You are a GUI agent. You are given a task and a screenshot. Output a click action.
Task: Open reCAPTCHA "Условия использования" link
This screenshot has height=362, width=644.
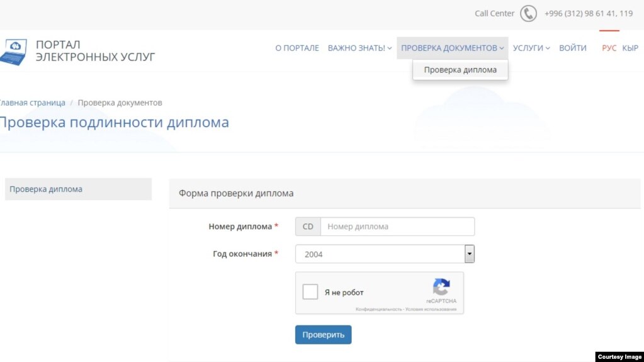(x=431, y=309)
